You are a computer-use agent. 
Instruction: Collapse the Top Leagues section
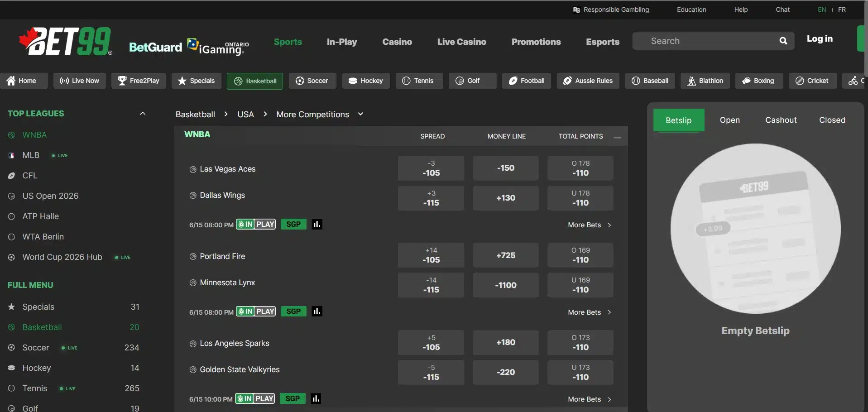click(x=143, y=114)
